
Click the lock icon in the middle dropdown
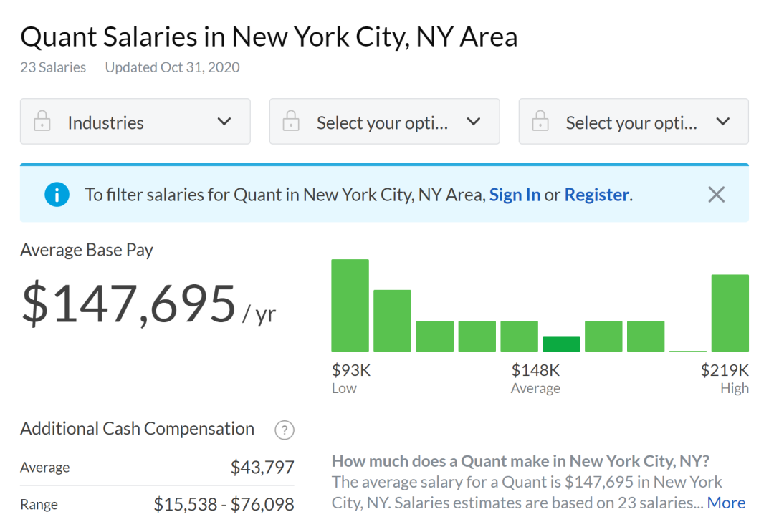coord(291,122)
